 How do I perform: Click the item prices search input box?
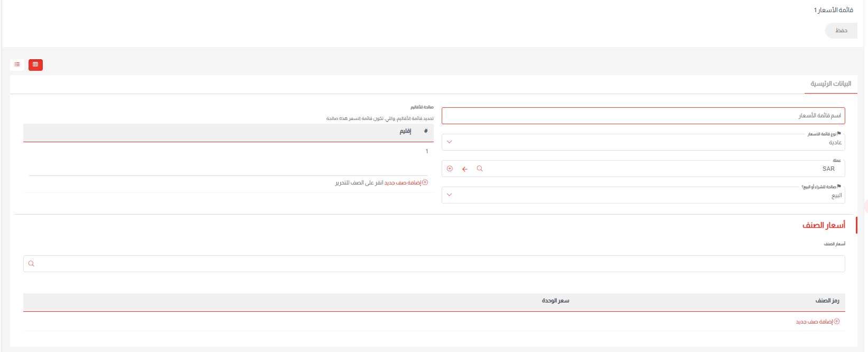pos(423,263)
